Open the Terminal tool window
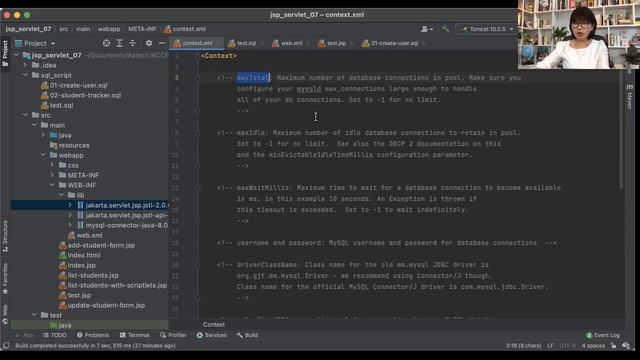This screenshot has height=360, width=640. tap(134, 335)
